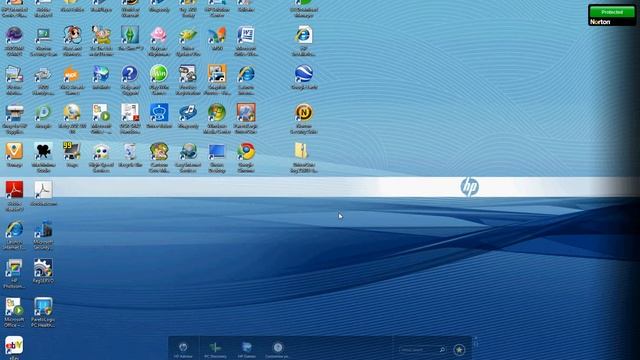Image resolution: width=640 pixels, height=360 pixels.
Task: Open the blue screen desktop monitor shortcut
Action: 217,152
